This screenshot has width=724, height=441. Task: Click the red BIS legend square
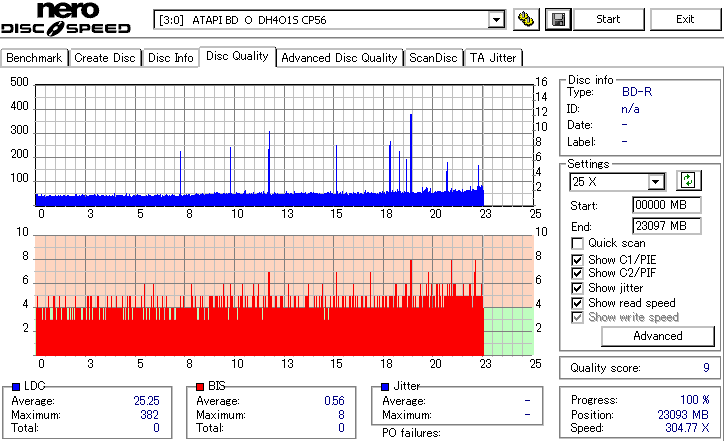[x=200, y=387]
